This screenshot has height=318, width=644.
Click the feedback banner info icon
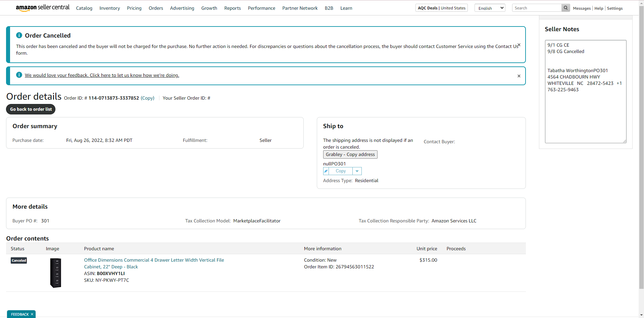[19, 75]
